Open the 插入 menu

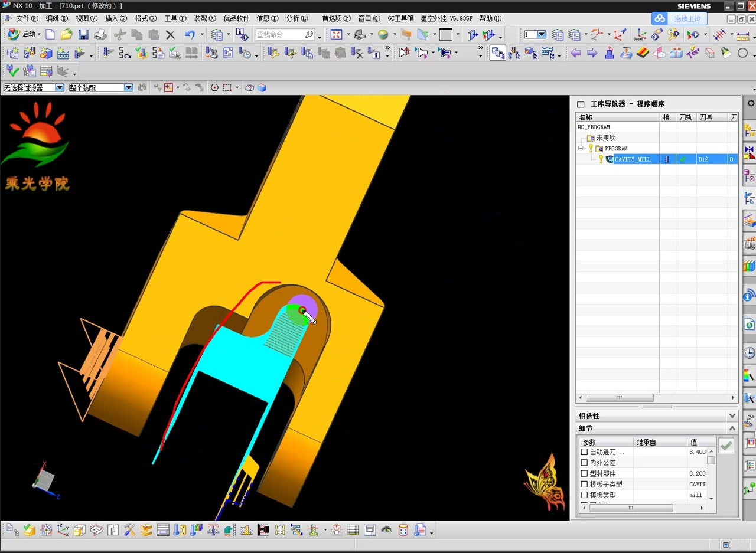pos(116,18)
